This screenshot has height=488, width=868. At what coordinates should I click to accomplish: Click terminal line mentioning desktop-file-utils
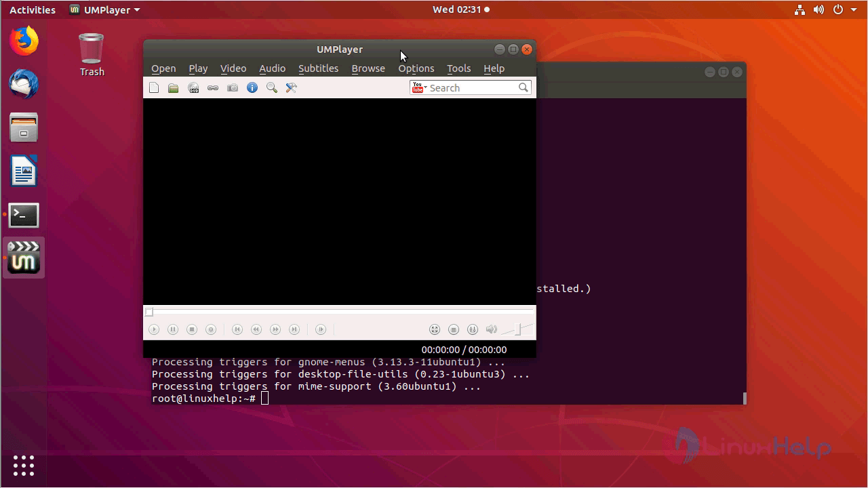pos(340,374)
